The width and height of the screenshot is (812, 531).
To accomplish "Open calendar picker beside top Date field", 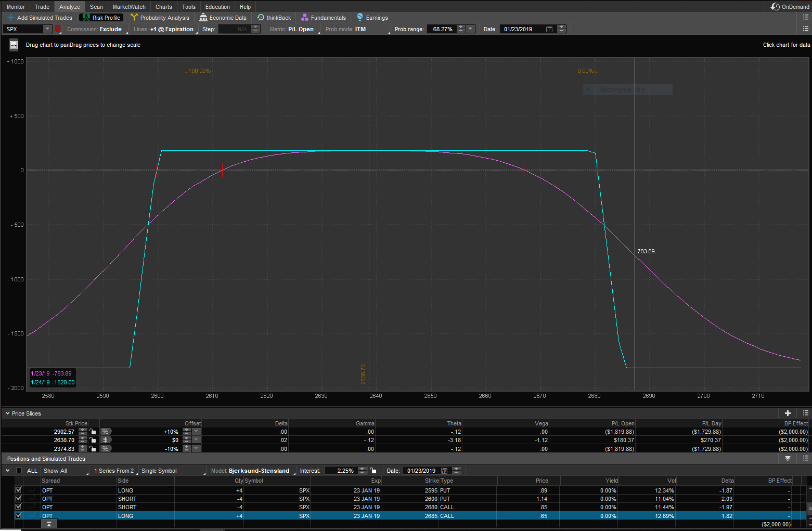I will [x=549, y=29].
